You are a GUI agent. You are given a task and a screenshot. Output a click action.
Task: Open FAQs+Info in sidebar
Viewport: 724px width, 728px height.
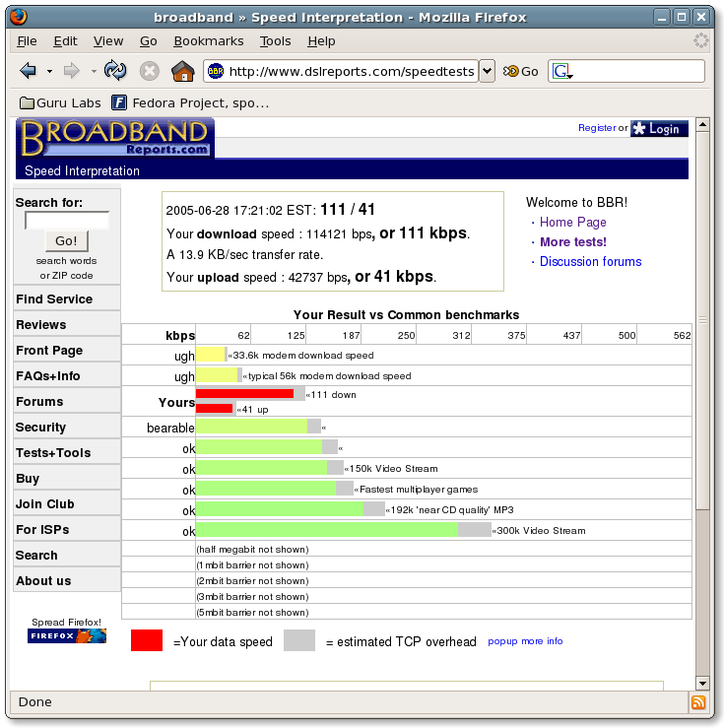[x=67, y=375]
